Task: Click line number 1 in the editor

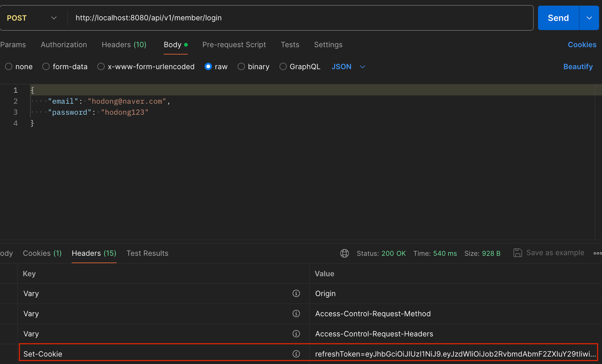Action: pos(15,90)
